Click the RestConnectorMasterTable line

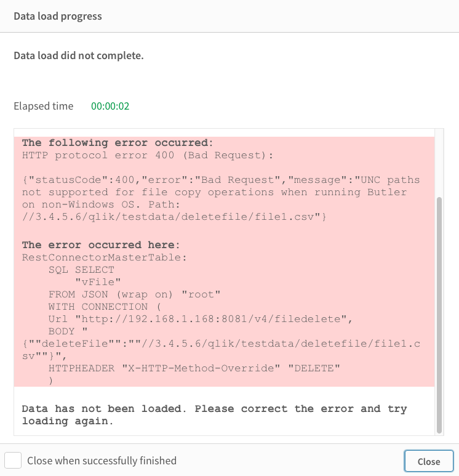[x=103, y=257]
